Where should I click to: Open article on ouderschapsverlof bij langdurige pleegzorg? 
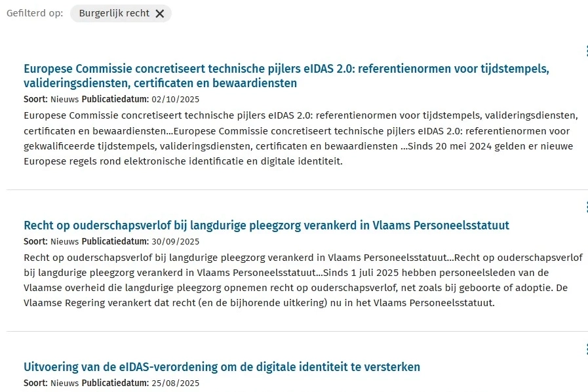click(x=266, y=225)
